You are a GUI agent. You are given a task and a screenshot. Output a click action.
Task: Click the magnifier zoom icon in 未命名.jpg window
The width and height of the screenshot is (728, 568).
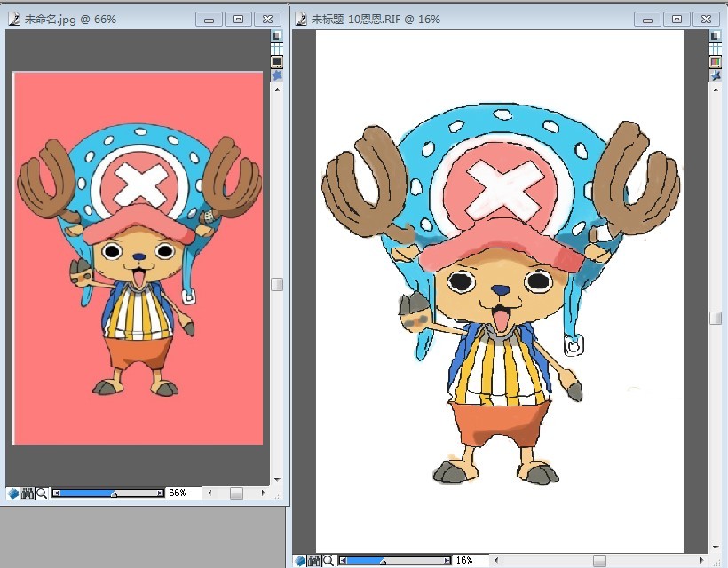42,493
